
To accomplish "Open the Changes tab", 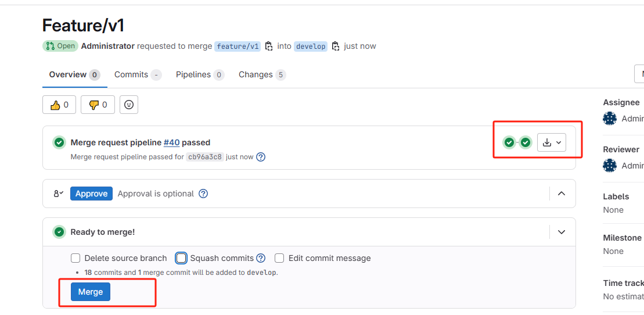I will tap(262, 75).
